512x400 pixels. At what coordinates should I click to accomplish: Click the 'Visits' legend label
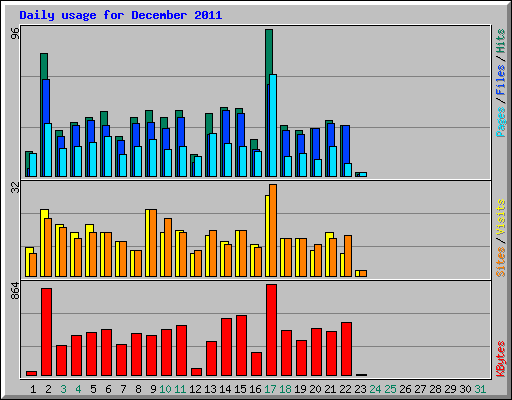point(500,217)
